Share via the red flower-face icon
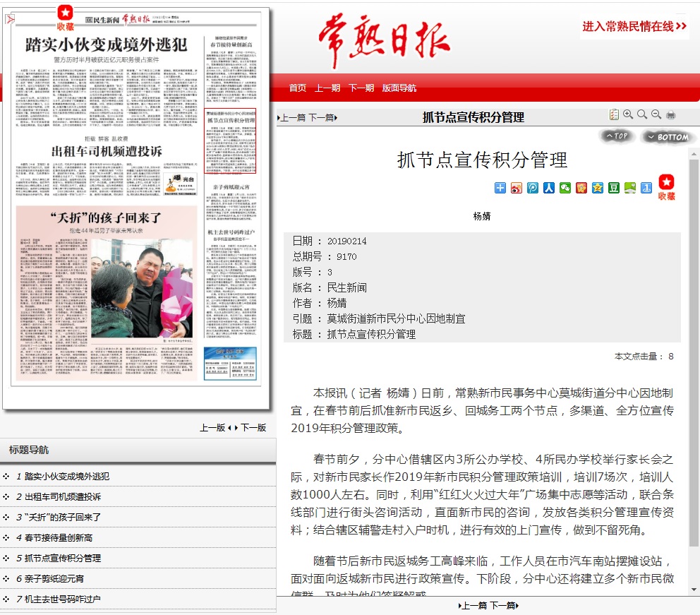Image resolution: width=700 pixels, height=615 pixels. click(581, 188)
